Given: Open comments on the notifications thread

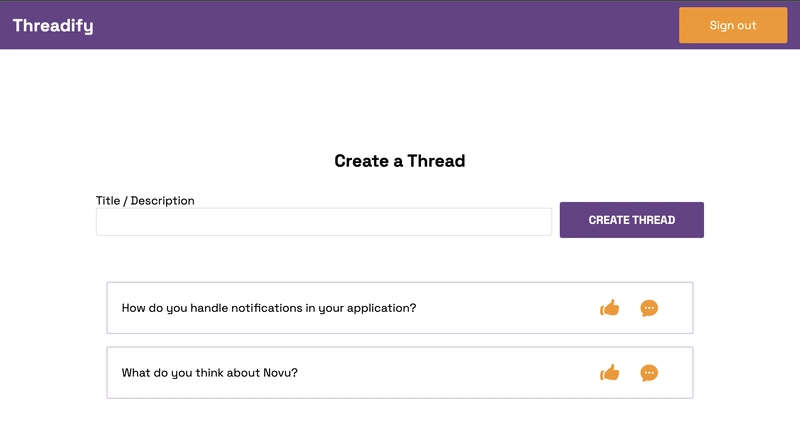Looking at the screenshot, I should 649,308.
